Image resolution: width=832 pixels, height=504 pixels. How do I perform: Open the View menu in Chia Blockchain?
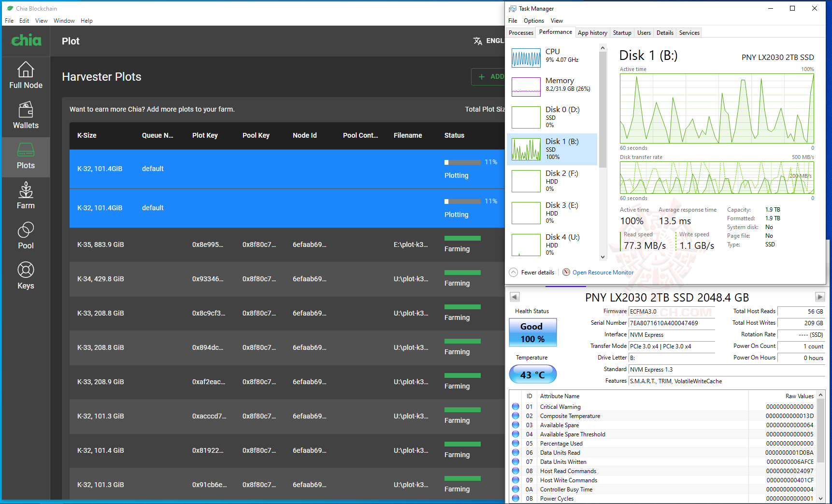click(42, 21)
